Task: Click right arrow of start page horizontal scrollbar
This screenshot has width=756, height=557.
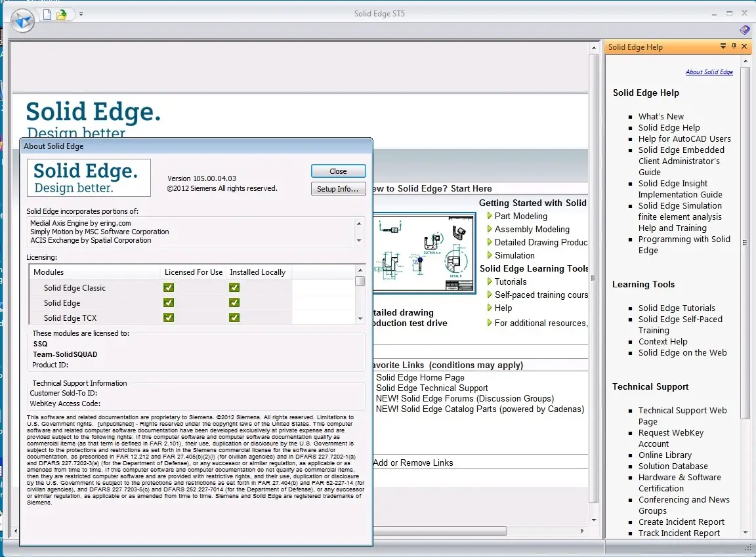Action: [x=583, y=531]
